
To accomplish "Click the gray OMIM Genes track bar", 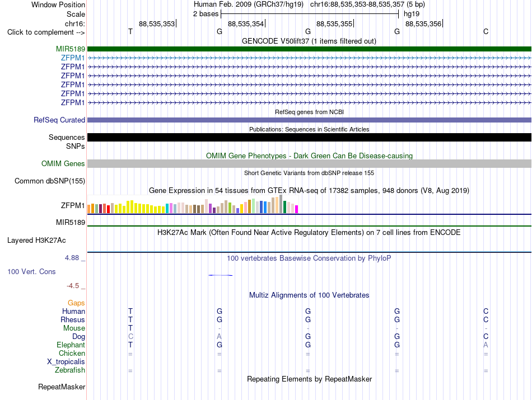I will (309, 164).
